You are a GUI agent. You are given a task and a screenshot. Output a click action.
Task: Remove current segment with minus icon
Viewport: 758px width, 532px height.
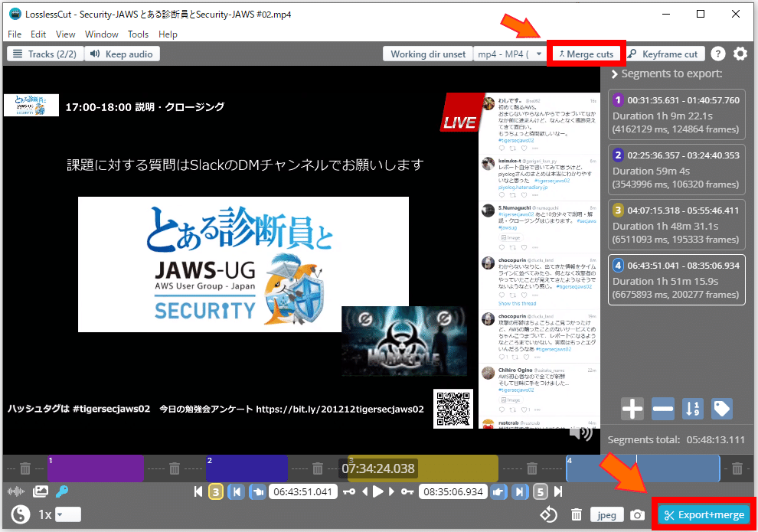click(x=662, y=409)
